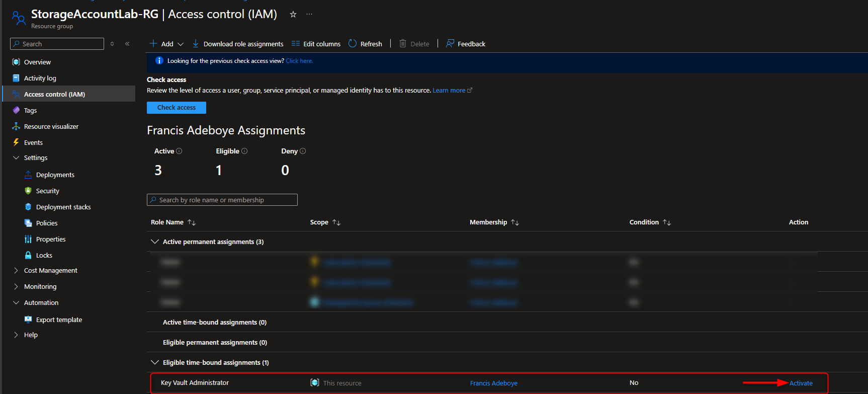Click the Tags icon in sidebar
868x394 pixels.
(16, 110)
